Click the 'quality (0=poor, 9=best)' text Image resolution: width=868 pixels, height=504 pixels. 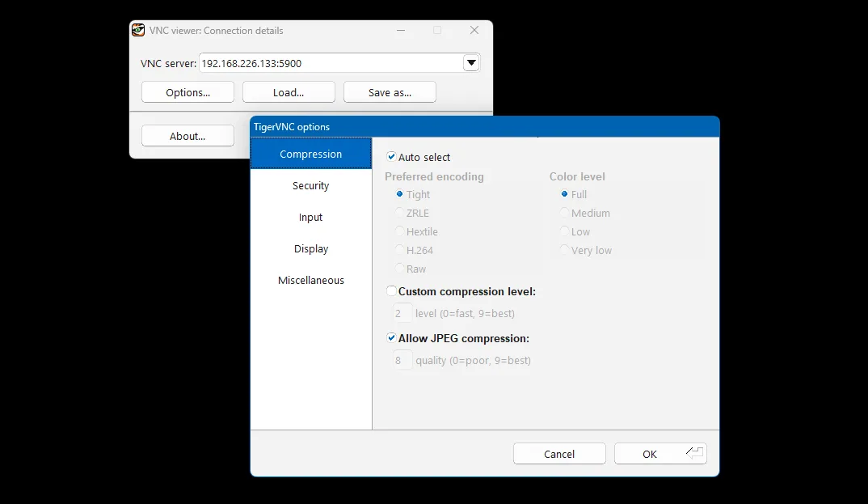click(x=474, y=361)
